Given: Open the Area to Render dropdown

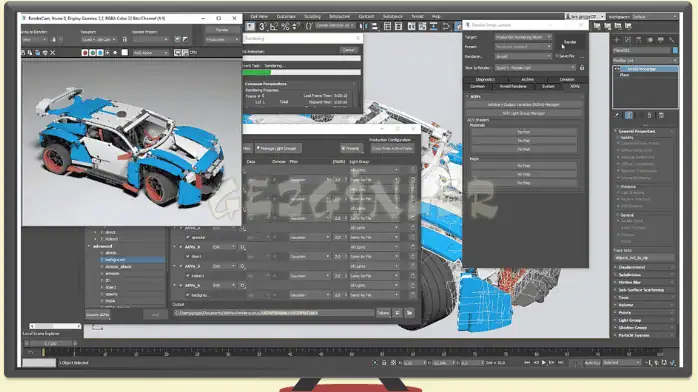Looking at the screenshot, I should coord(34,40).
